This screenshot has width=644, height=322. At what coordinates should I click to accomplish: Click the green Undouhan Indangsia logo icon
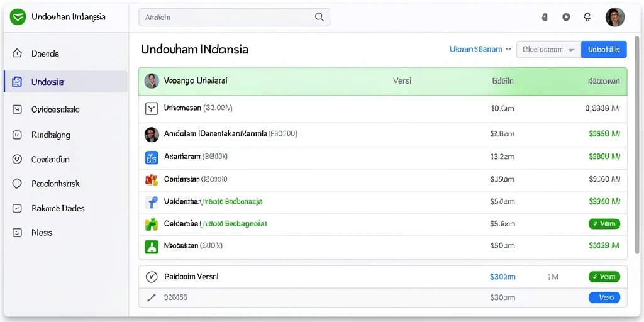(x=18, y=17)
